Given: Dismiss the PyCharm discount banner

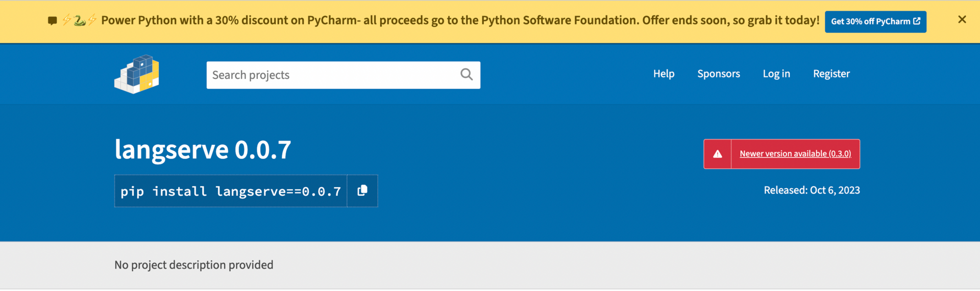Looking at the screenshot, I should (962, 19).
